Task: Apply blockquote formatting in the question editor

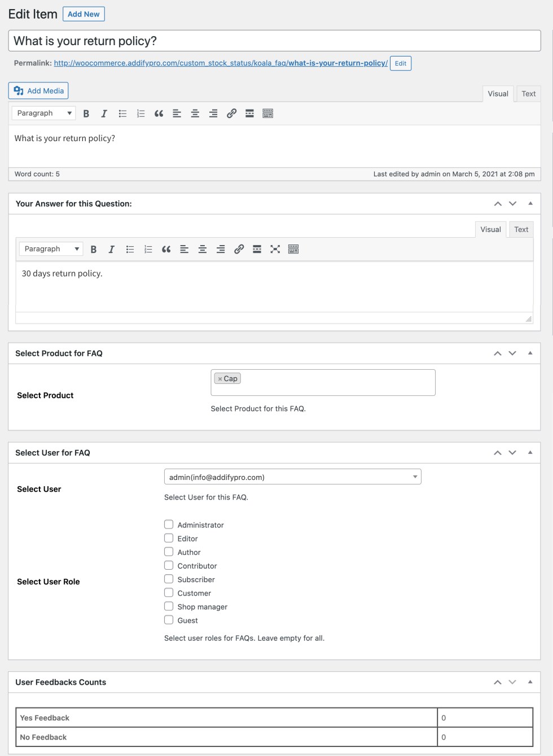Action: point(159,113)
